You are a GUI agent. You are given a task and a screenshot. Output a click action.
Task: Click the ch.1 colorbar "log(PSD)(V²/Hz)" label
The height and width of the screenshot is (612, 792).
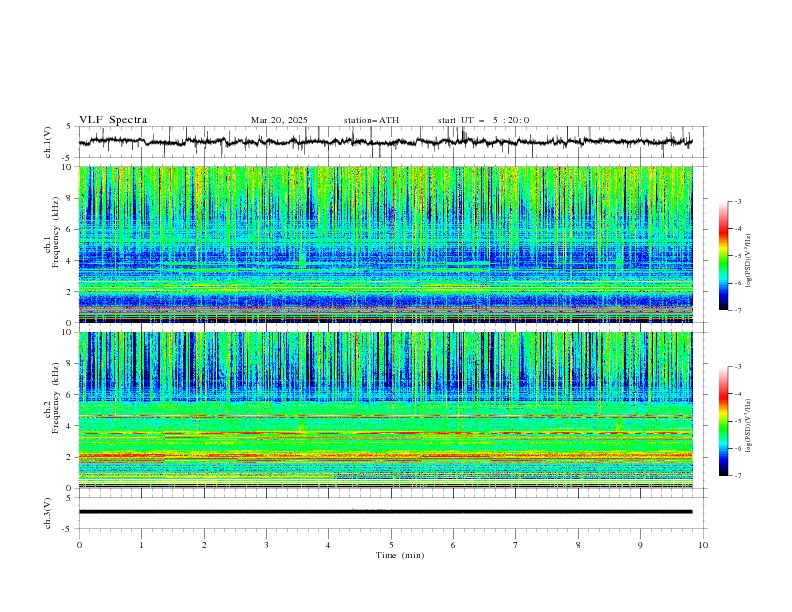pos(749,261)
